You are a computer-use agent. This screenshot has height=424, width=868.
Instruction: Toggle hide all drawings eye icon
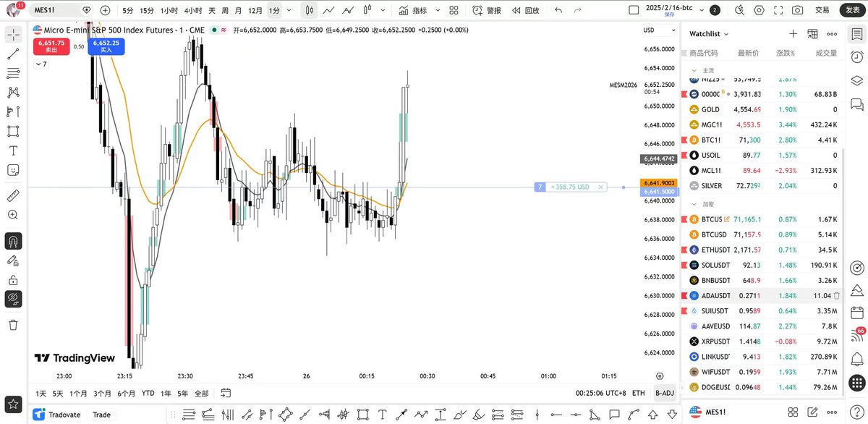tap(13, 299)
